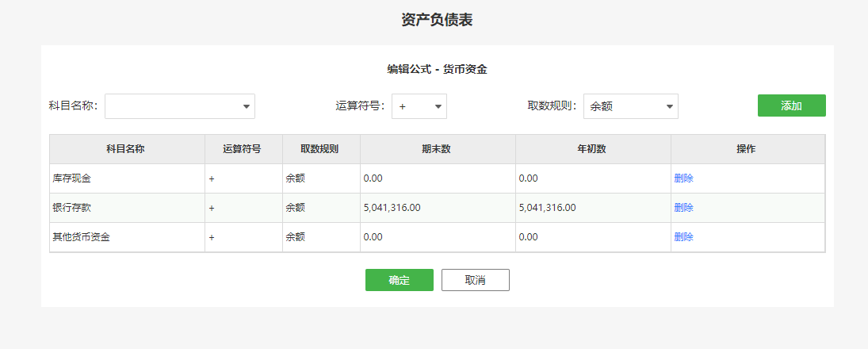This screenshot has width=868, height=349.
Task: Select 银行存款 期末数 value 5,041,316.00
Action: (x=392, y=208)
